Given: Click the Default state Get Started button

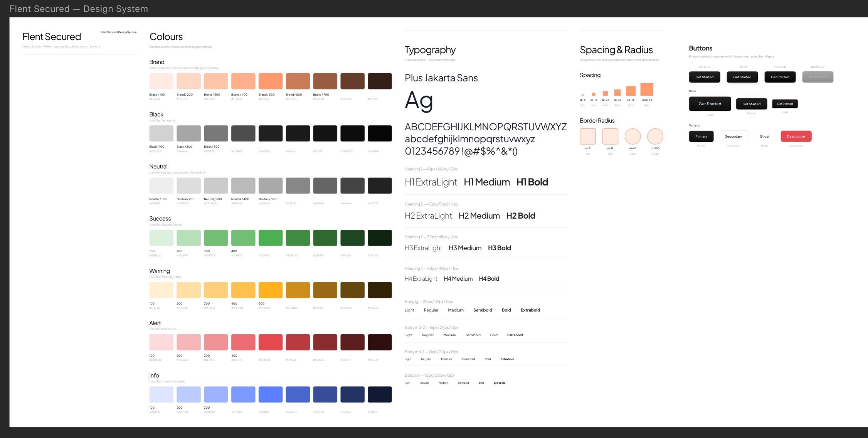Looking at the screenshot, I should pyautogui.click(x=704, y=77).
